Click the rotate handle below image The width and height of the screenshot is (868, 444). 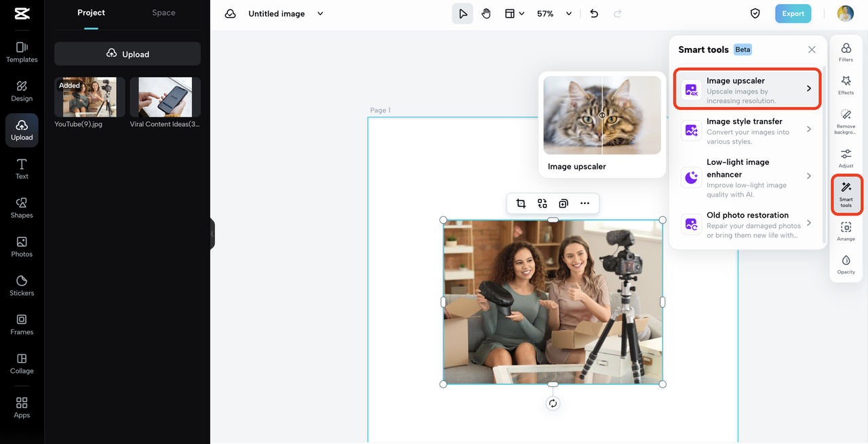tap(553, 403)
